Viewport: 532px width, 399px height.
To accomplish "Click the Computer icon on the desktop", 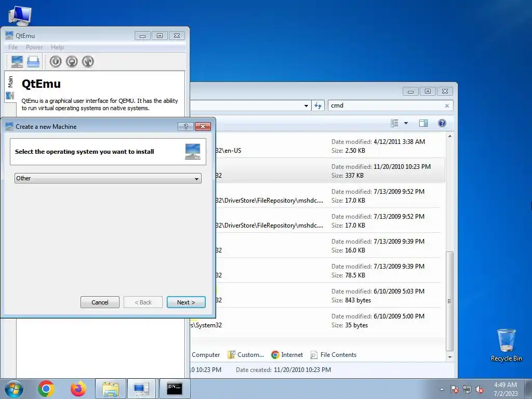I will 20,16.
